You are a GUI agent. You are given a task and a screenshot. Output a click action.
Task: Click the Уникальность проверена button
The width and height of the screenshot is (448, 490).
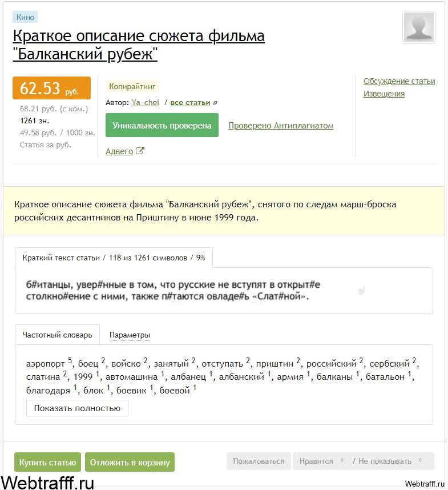click(x=162, y=125)
